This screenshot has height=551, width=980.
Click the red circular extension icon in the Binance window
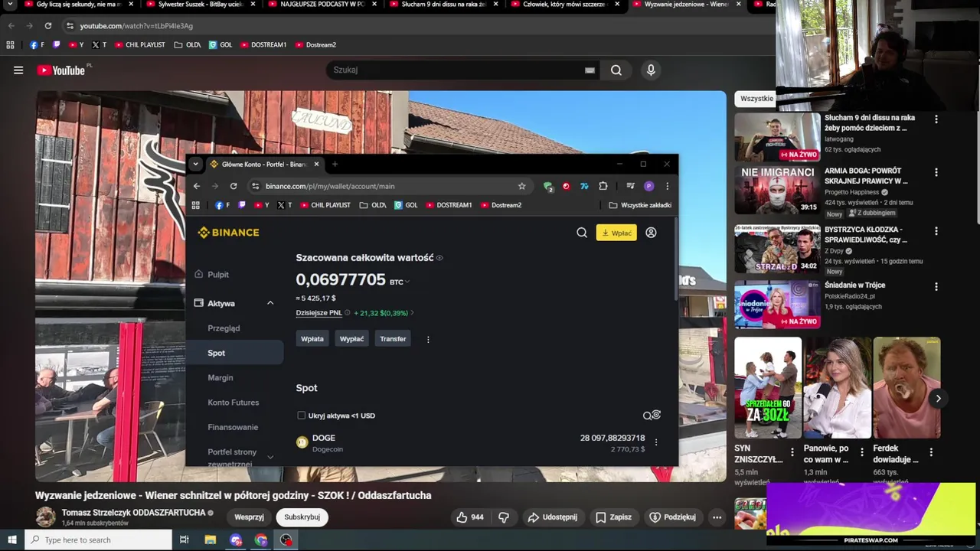(x=566, y=186)
